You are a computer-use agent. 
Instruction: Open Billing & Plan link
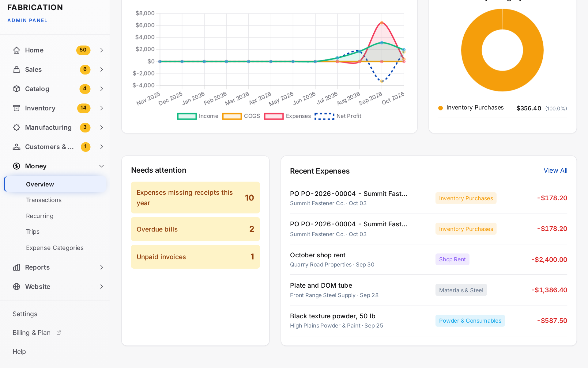(x=32, y=332)
